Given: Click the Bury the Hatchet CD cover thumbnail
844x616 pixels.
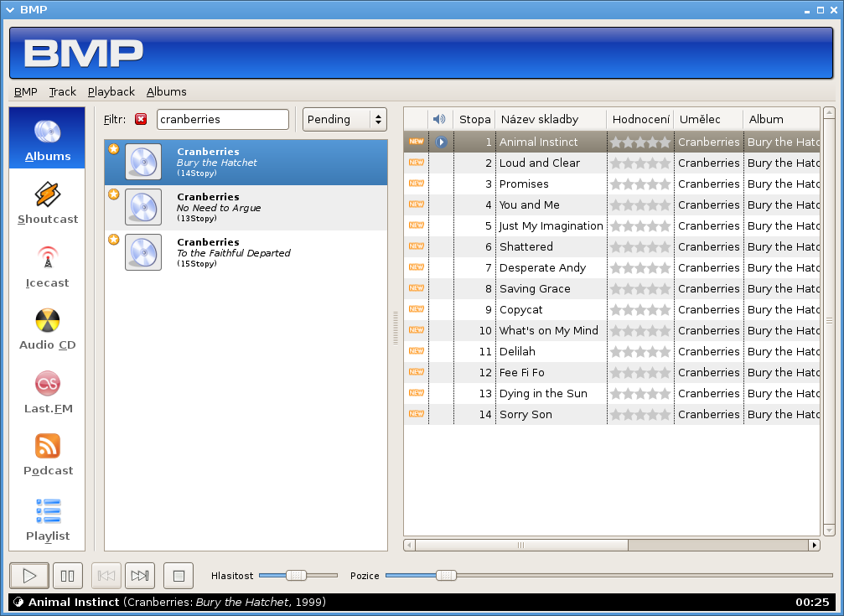Looking at the screenshot, I should [x=143, y=162].
